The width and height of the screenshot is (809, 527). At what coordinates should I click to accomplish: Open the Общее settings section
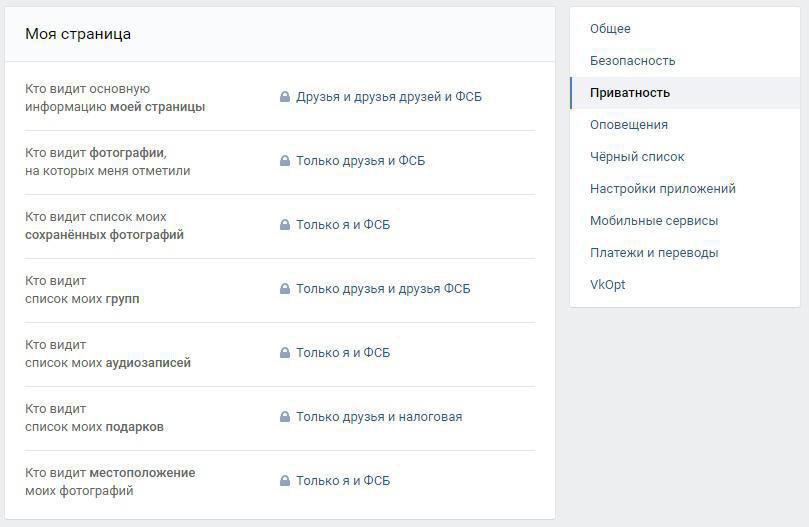click(x=610, y=29)
